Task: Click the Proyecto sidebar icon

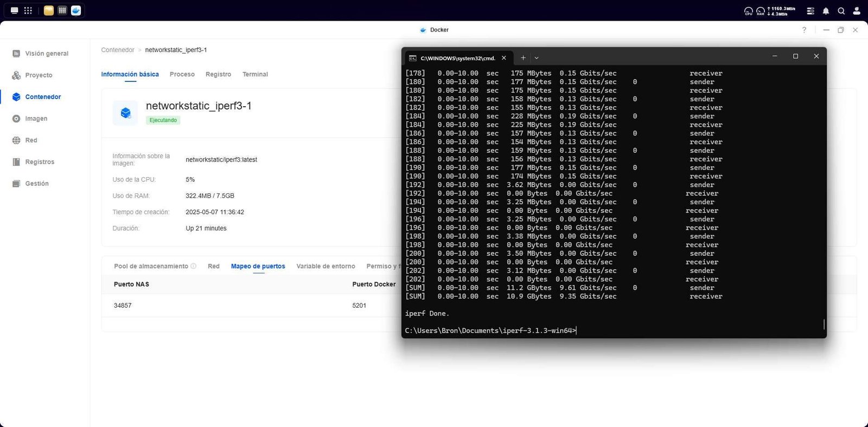Action: [x=16, y=75]
